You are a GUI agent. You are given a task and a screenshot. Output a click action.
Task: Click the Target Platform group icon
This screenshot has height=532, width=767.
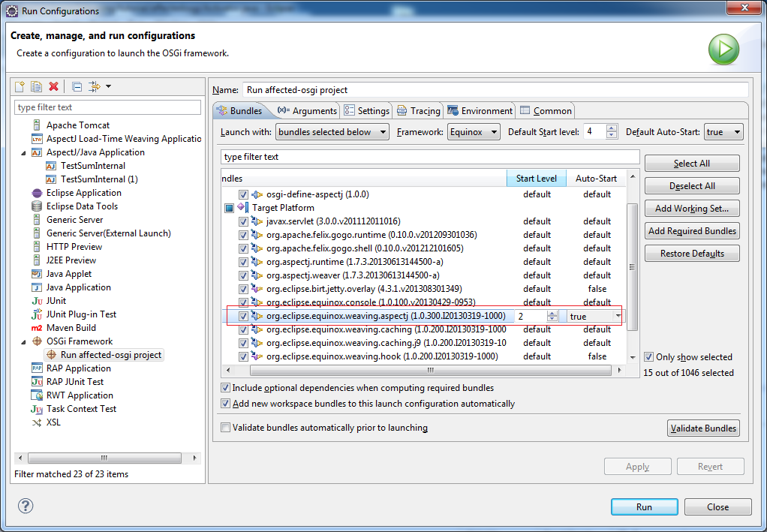242,208
